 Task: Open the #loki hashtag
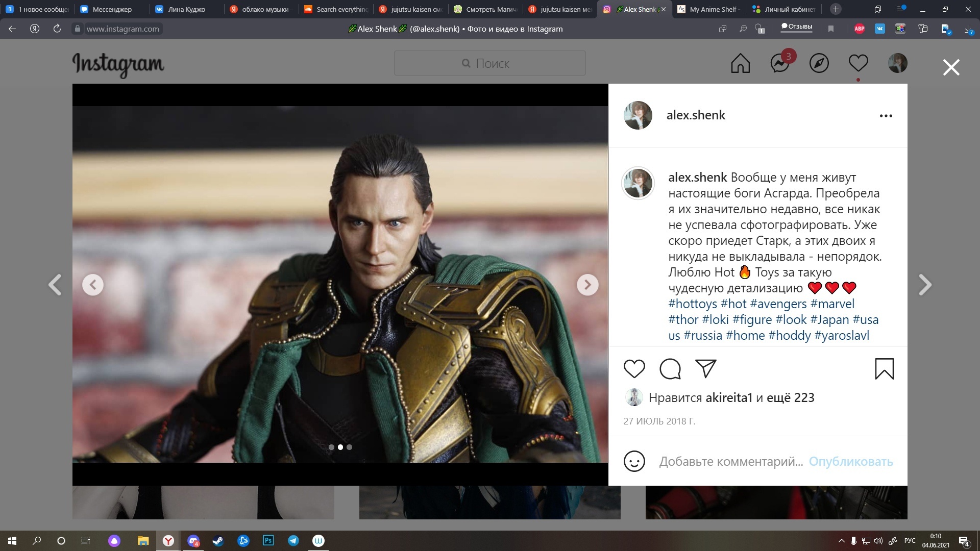point(716,320)
